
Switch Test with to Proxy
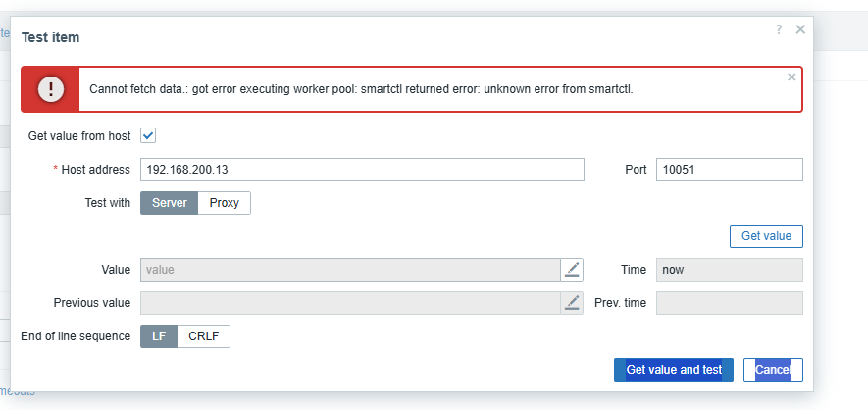(225, 203)
